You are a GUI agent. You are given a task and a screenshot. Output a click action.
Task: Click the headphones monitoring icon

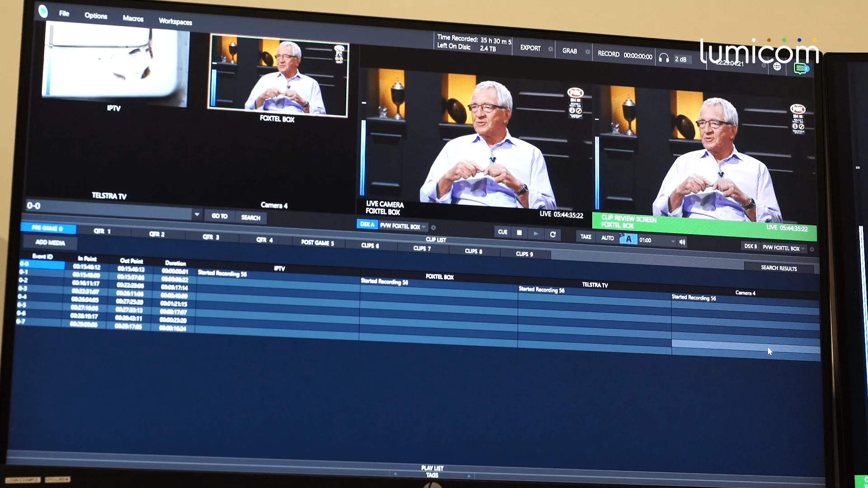tap(664, 58)
